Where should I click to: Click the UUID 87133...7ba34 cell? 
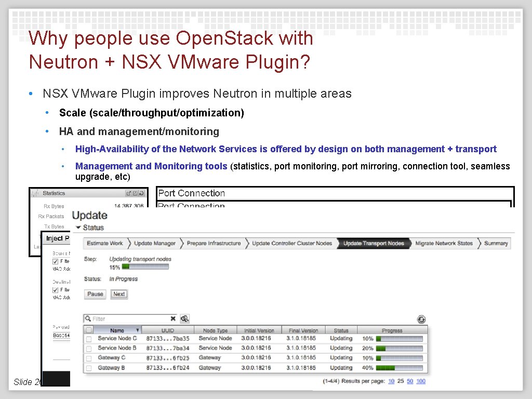tap(168, 348)
